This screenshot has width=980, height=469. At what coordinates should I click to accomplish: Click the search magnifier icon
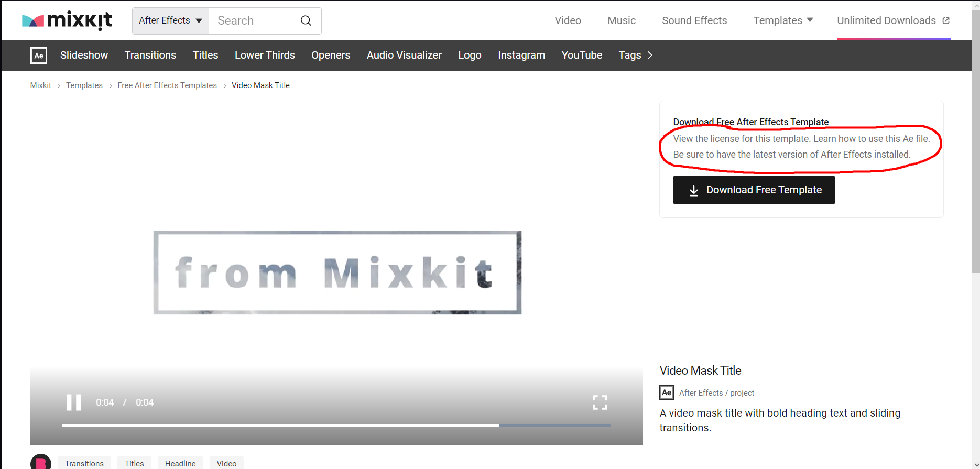(x=306, y=20)
